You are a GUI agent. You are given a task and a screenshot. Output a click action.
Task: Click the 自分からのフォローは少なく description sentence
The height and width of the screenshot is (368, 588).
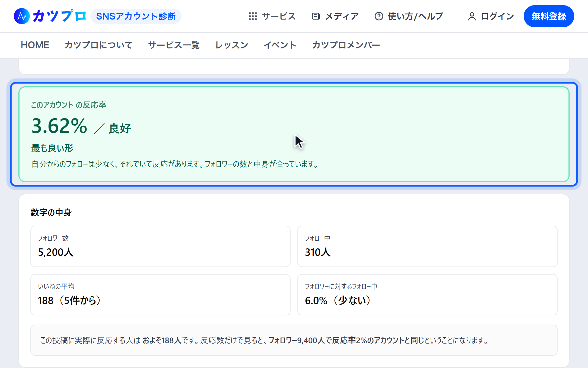175,164
